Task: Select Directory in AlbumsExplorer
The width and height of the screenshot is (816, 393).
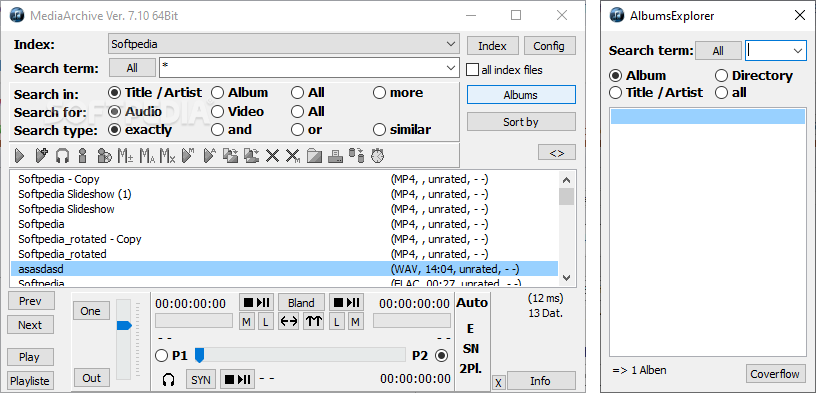Action: click(754, 76)
